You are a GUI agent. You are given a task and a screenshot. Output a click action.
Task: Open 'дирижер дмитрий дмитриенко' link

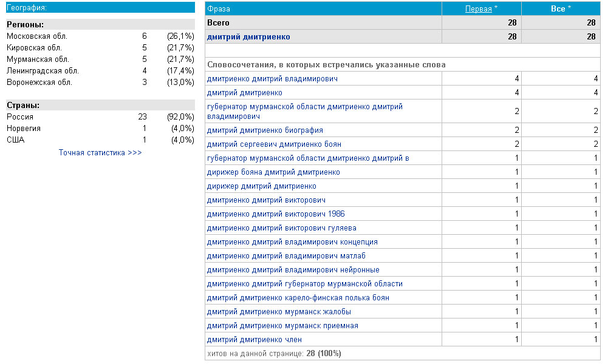coord(261,186)
